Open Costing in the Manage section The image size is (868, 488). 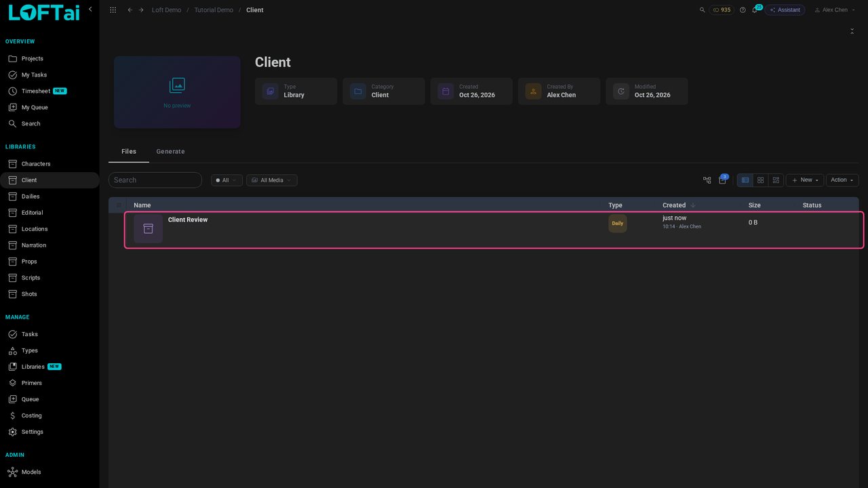click(x=50, y=415)
